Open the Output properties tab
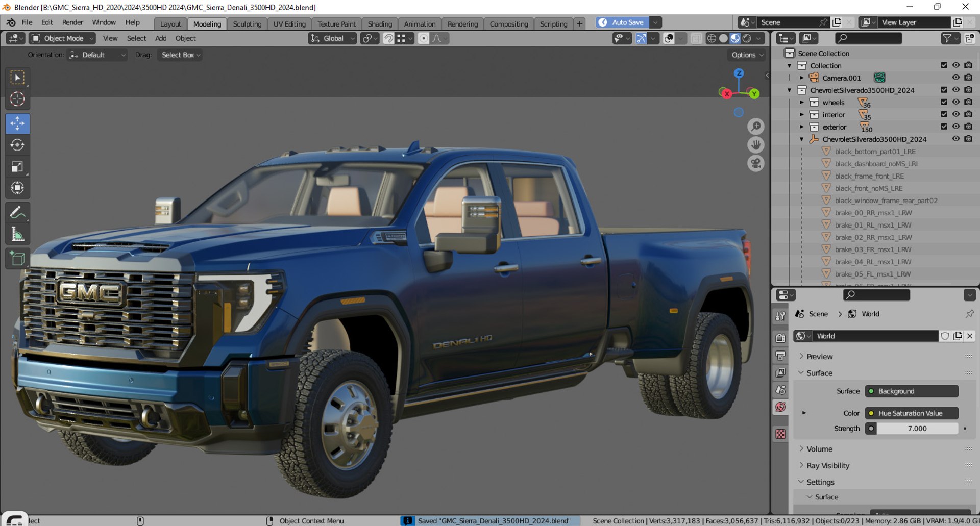Viewport: 980px width, 526px height. click(x=780, y=356)
